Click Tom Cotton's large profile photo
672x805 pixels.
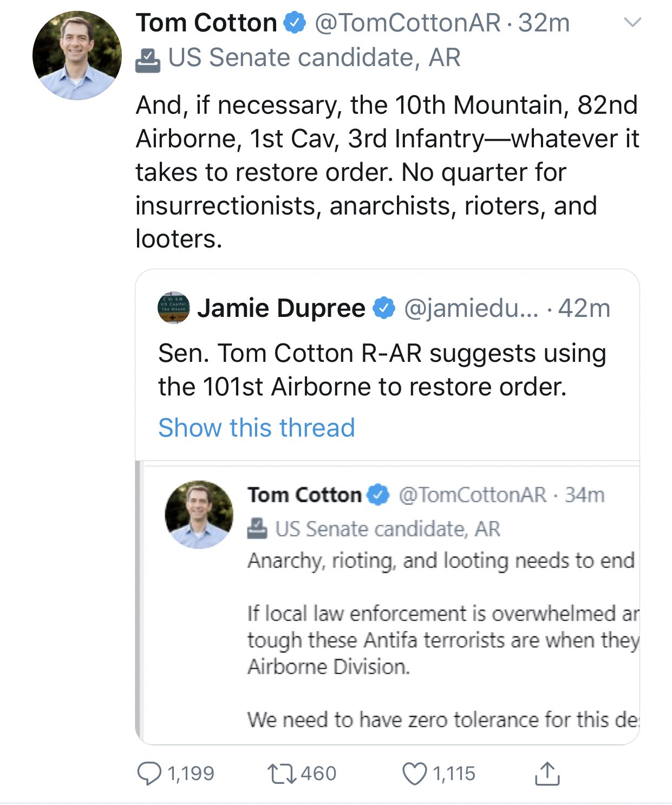tap(77, 56)
